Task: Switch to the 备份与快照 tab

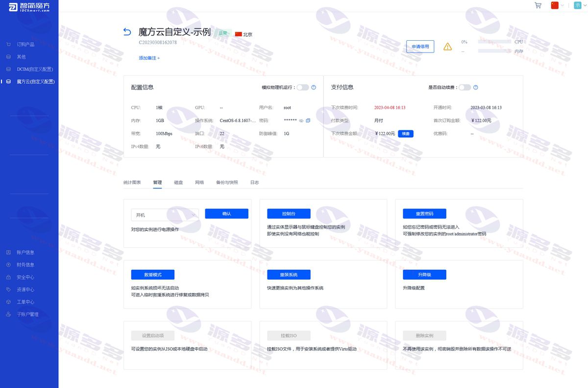Action: pos(227,182)
